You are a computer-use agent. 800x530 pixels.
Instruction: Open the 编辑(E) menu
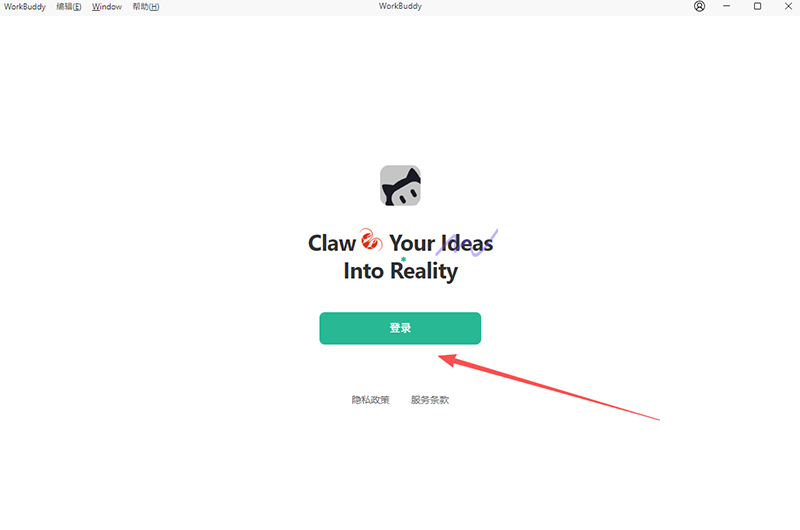(69, 7)
